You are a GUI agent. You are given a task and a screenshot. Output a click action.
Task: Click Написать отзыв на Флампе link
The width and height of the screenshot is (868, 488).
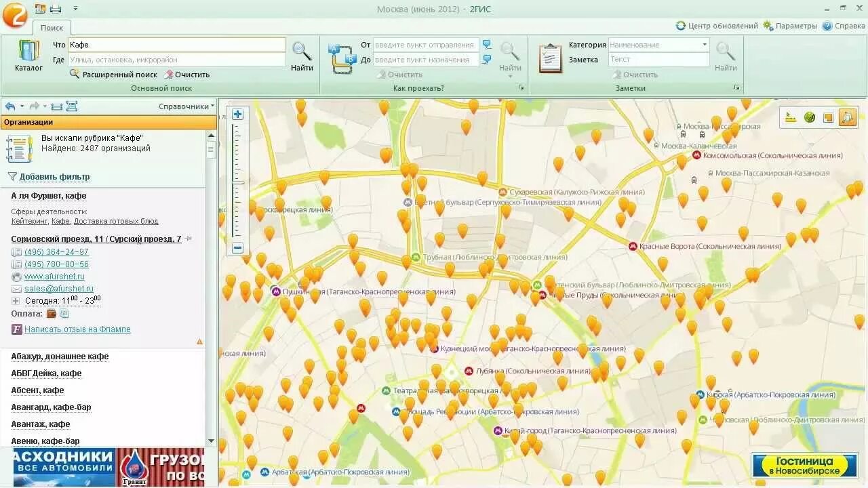[x=77, y=329]
